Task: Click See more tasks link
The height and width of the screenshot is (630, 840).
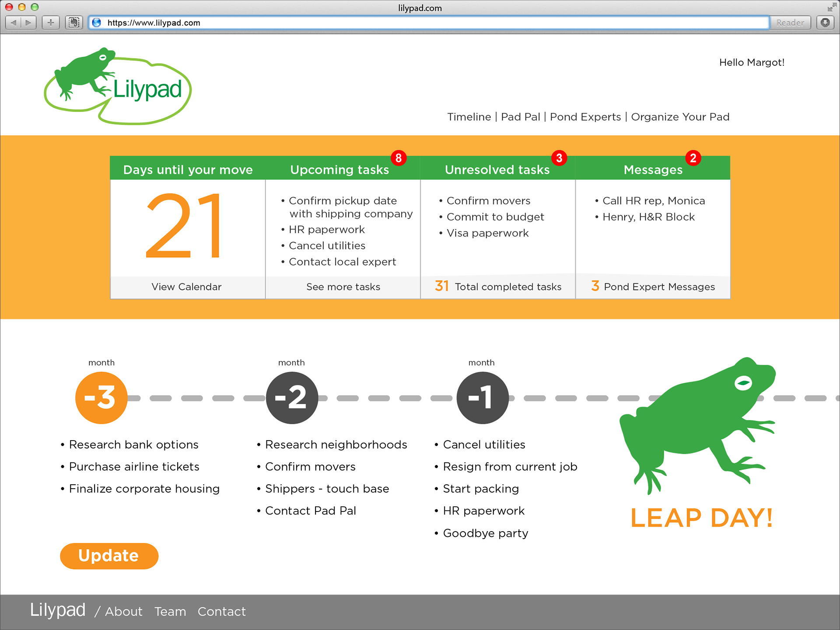Action: (x=343, y=287)
